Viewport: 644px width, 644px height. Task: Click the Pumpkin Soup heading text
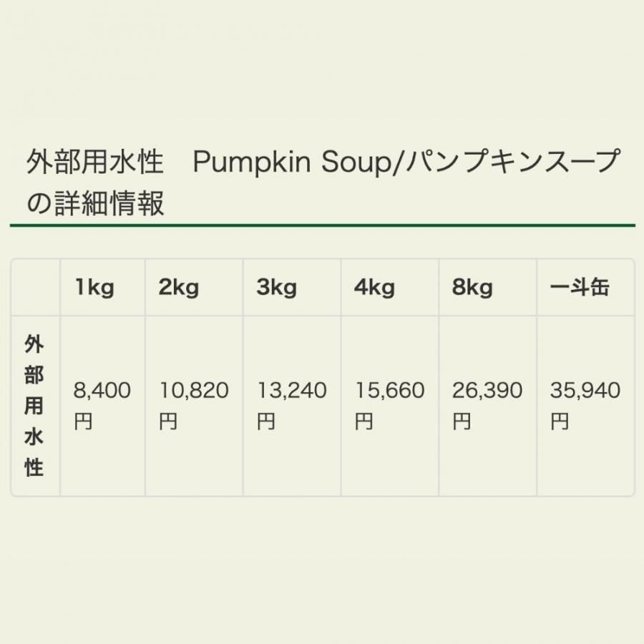292,162
